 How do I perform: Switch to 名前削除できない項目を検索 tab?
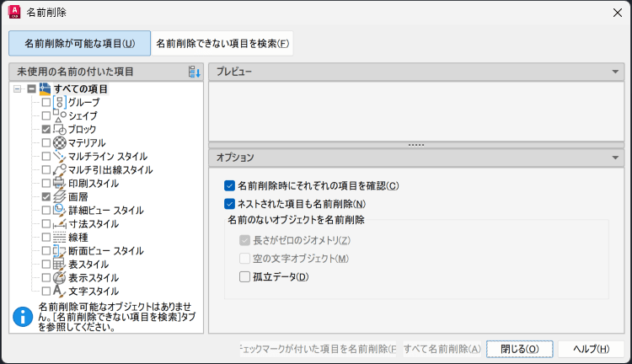click(x=222, y=43)
